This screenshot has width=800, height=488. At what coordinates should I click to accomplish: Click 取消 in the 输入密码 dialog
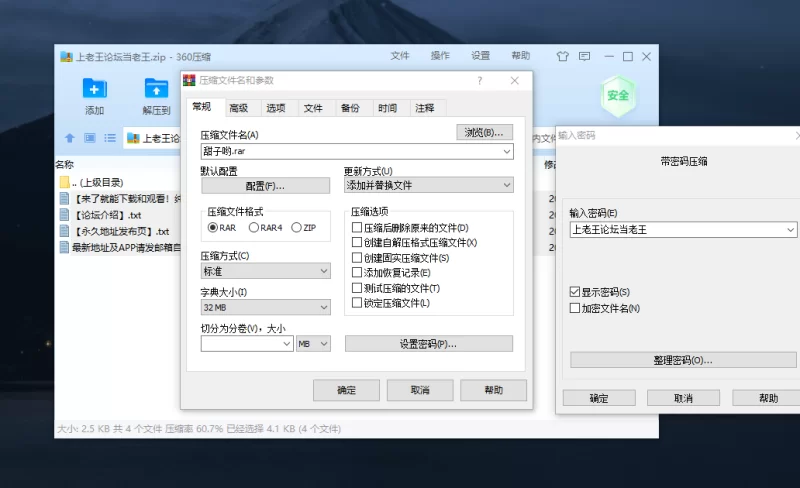click(x=683, y=398)
